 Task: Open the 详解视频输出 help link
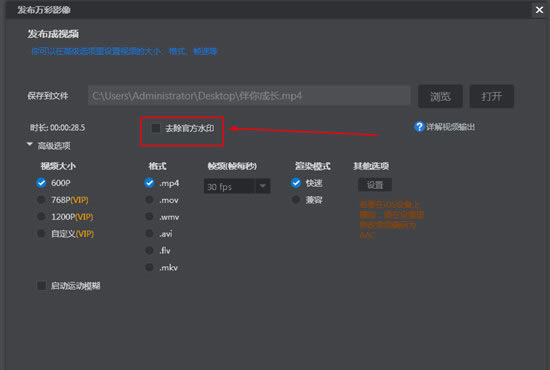coord(450,127)
